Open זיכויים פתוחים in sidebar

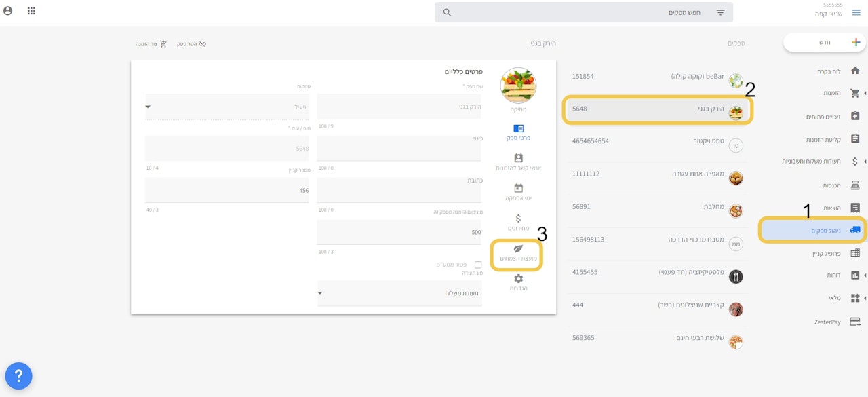pos(825,117)
